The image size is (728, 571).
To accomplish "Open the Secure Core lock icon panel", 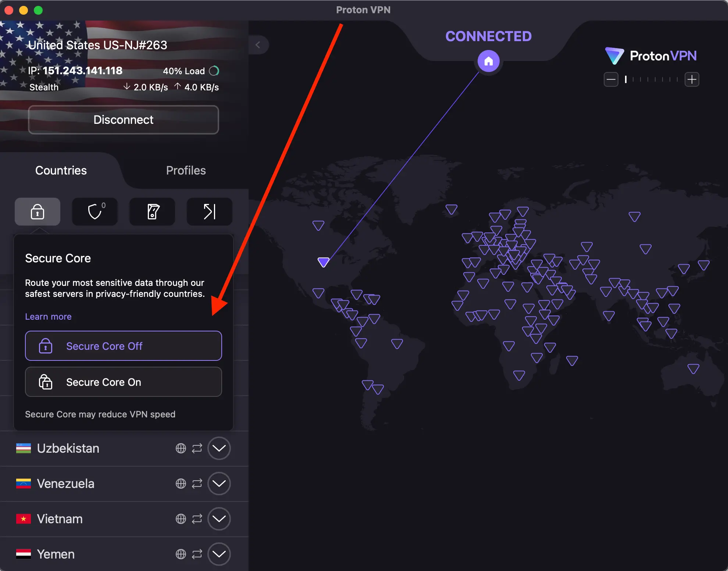I will tap(37, 212).
